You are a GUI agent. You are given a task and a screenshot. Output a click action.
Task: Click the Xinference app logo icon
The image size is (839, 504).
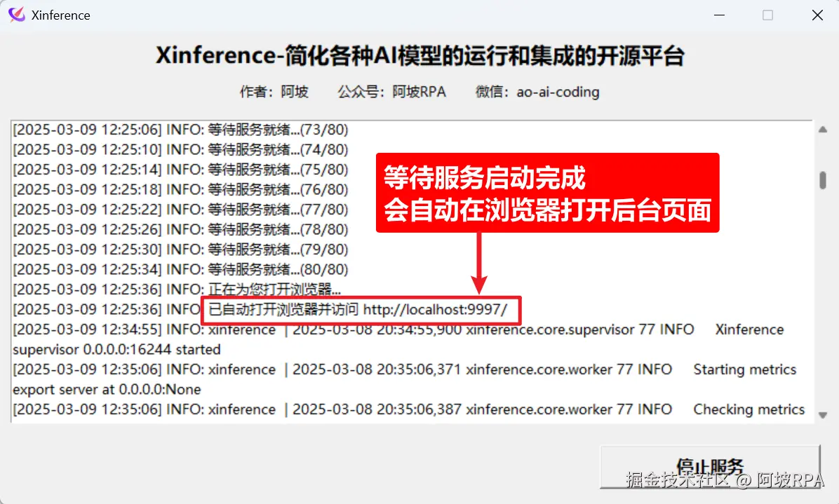click(17, 15)
